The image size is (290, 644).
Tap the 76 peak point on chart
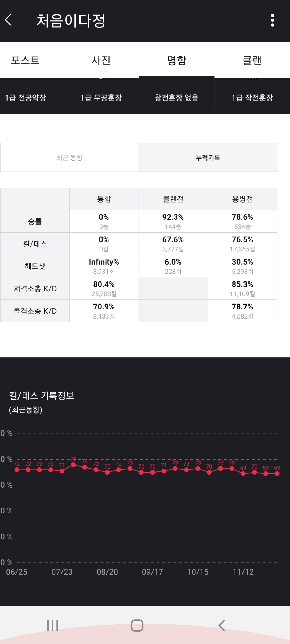tap(73, 465)
